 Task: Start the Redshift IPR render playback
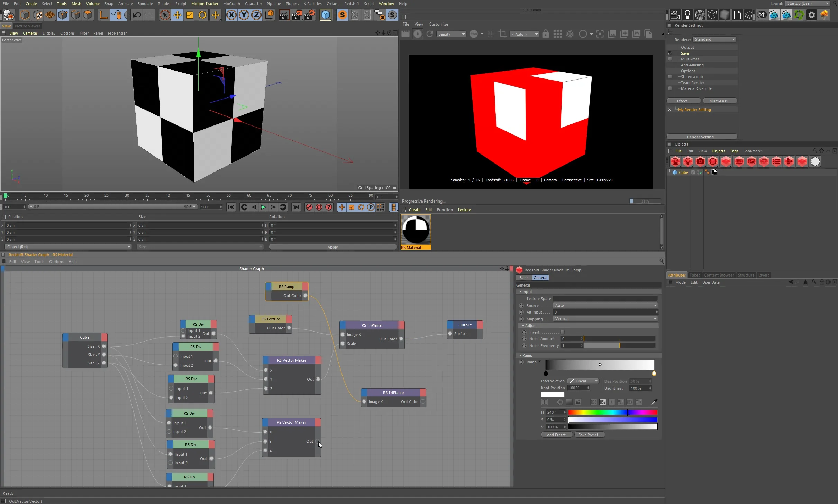click(417, 34)
